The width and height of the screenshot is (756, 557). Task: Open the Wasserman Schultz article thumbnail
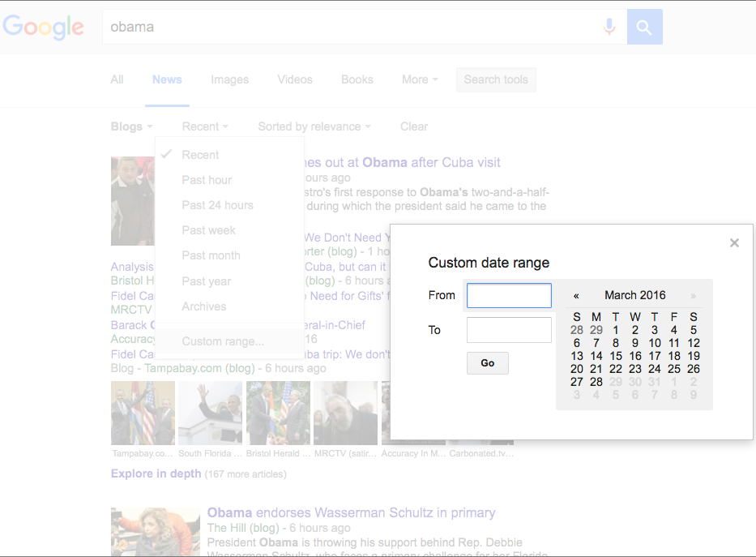point(156,531)
